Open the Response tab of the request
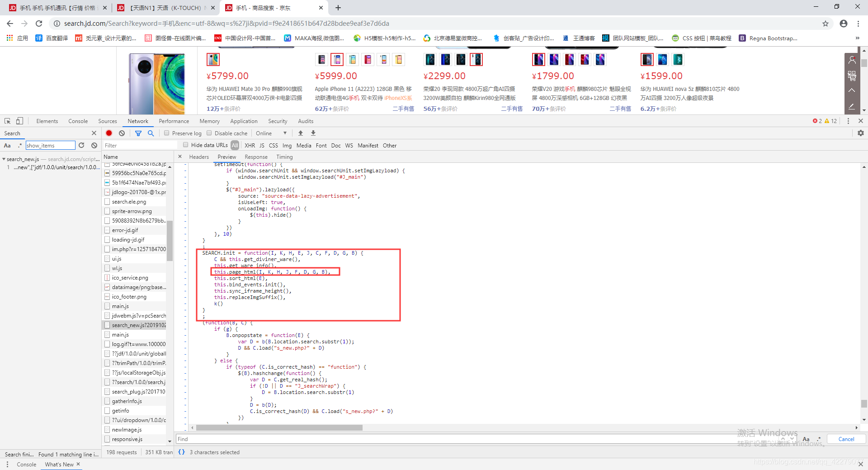Screen dimensions: 868x470 256,157
